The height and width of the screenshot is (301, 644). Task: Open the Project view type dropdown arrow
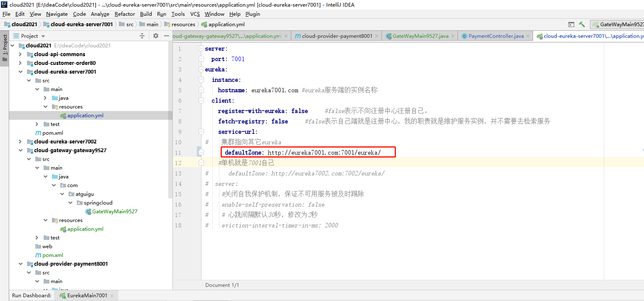[43, 37]
